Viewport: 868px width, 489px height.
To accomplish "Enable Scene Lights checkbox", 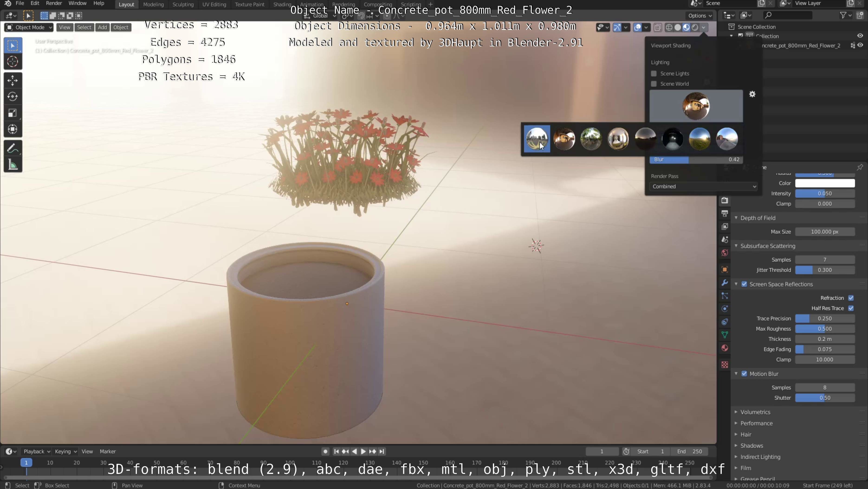I will click(x=654, y=74).
